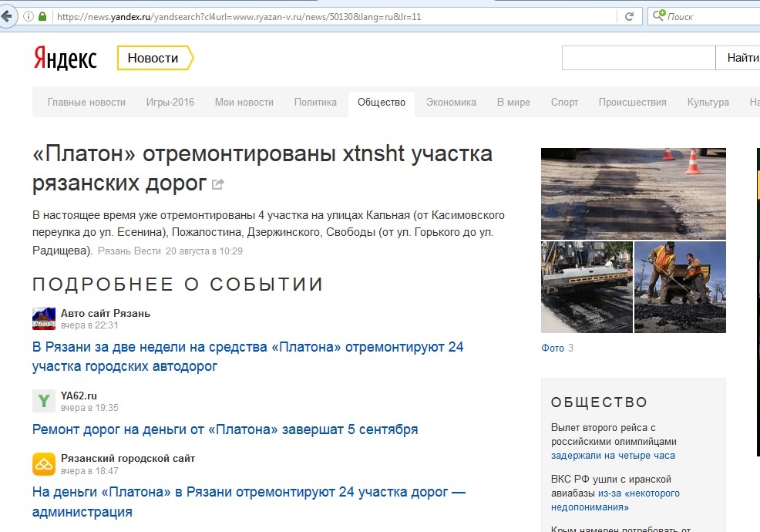
Task: Reload the page with the refresh icon
Action: pos(629,16)
